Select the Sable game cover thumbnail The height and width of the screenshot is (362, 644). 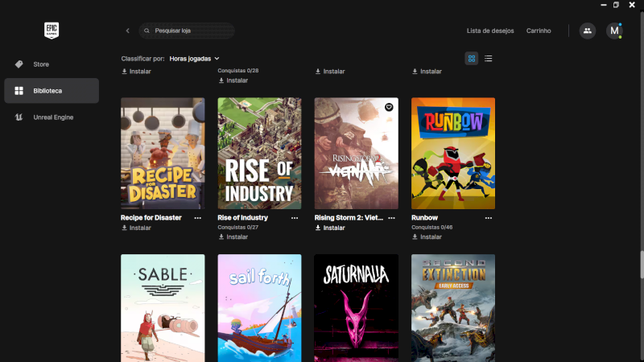point(163,308)
